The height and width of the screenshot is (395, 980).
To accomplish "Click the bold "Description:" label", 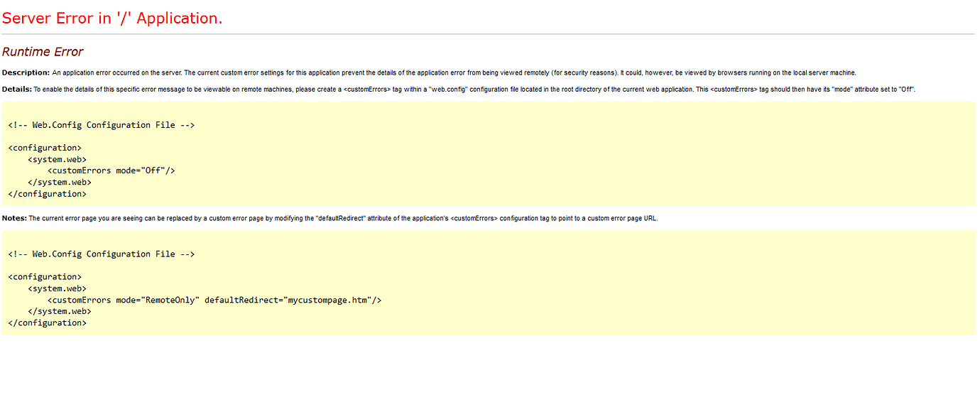I will pyautogui.click(x=26, y=72).
